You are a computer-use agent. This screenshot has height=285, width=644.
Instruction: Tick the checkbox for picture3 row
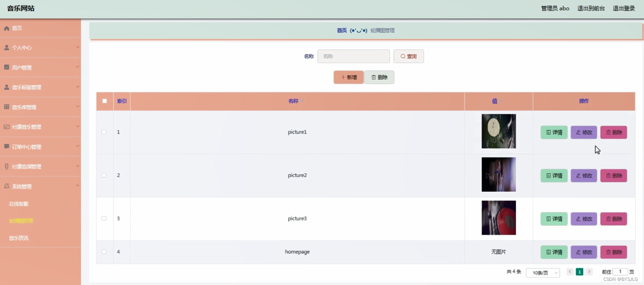[104, 218]
